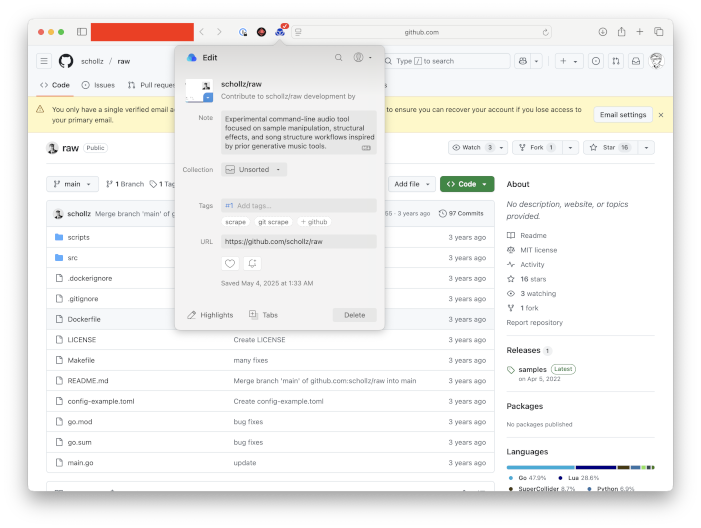Click Email settings button
The height and width of the screenshot is (528, 701).
(x=623, y=115)
